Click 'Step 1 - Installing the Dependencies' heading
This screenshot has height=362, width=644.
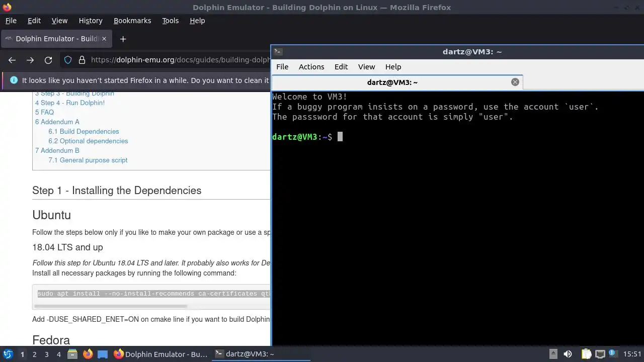click(x=117, y=191)
